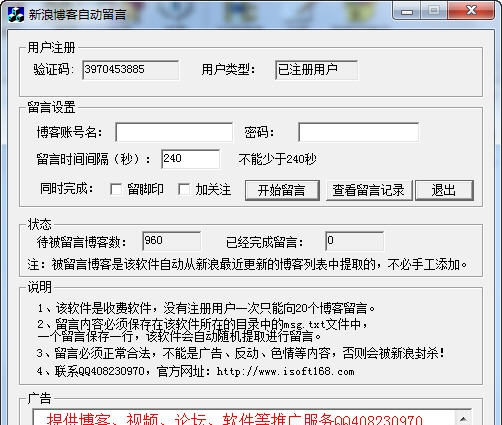This screenshot has height=425, width=502.
Task: Check the 留脚印 checkbox
Action: pos(116,189)
